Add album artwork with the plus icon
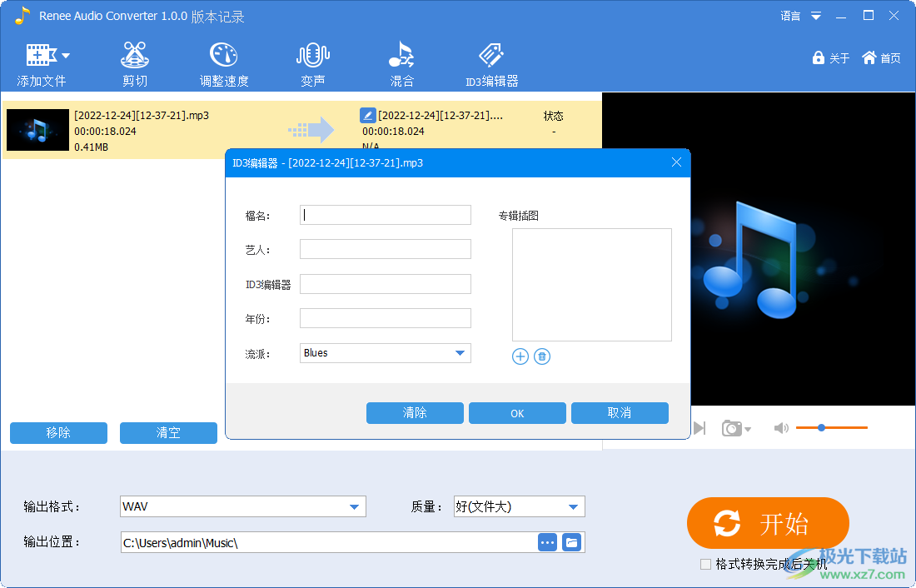The height and width of the screenshot is (588, 916). 520,356
